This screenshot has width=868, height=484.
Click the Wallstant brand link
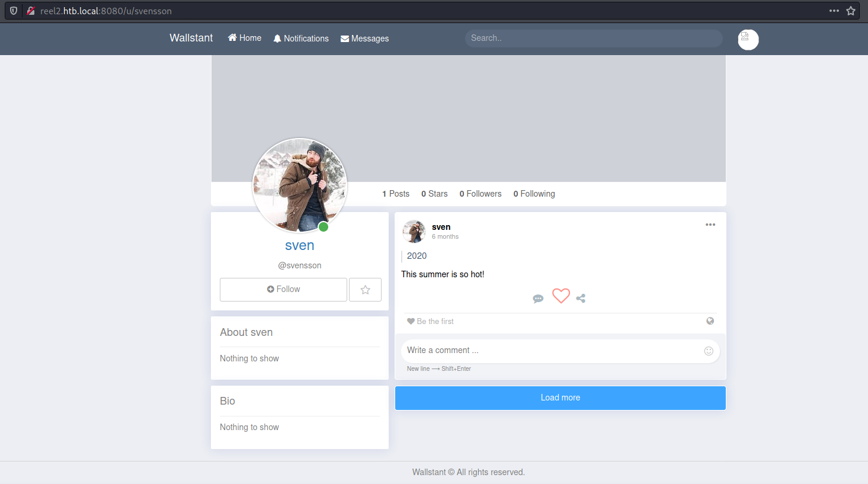click(x=191, y=38)
